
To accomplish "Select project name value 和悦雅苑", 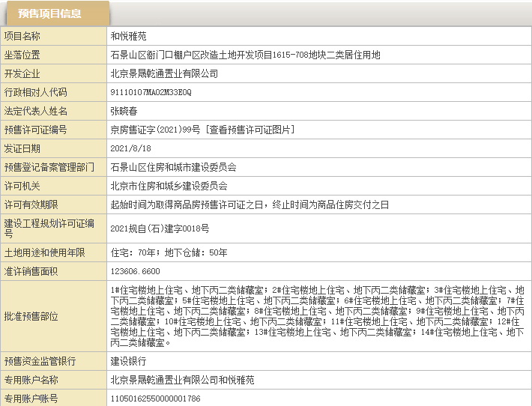I will click(128, 36).
